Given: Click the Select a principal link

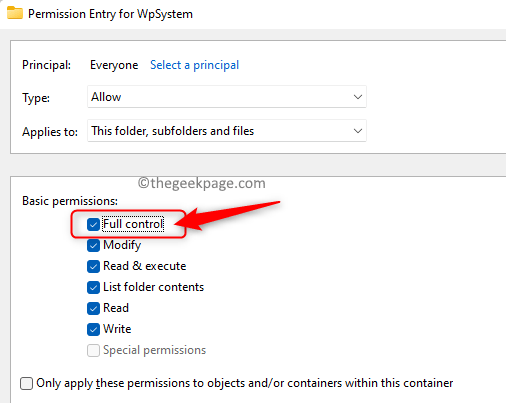Looking at the screenshot, I should [194, 65].
